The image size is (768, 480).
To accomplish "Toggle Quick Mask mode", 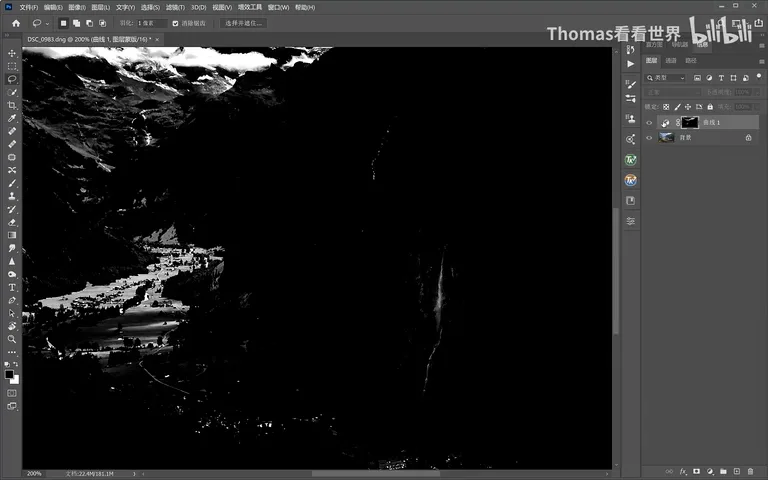I will pos(12,393).
